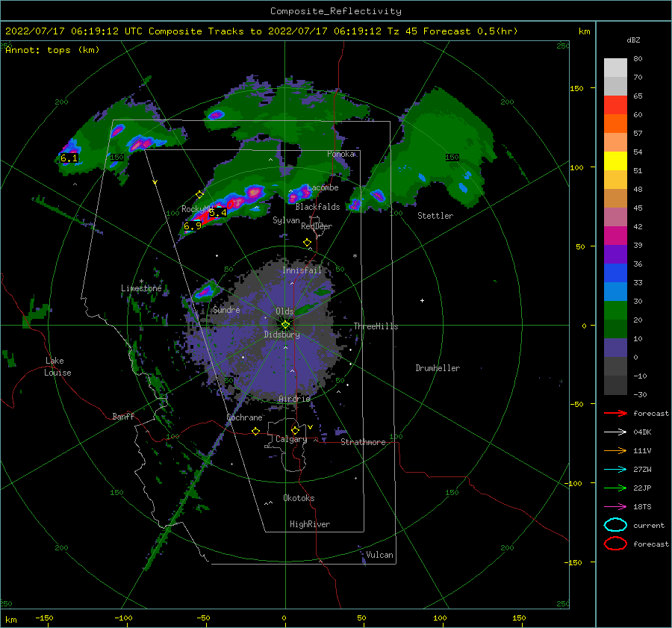Click the Sundre town label
The height and width of the screenshot is (628, 672).
coord(226,309)
